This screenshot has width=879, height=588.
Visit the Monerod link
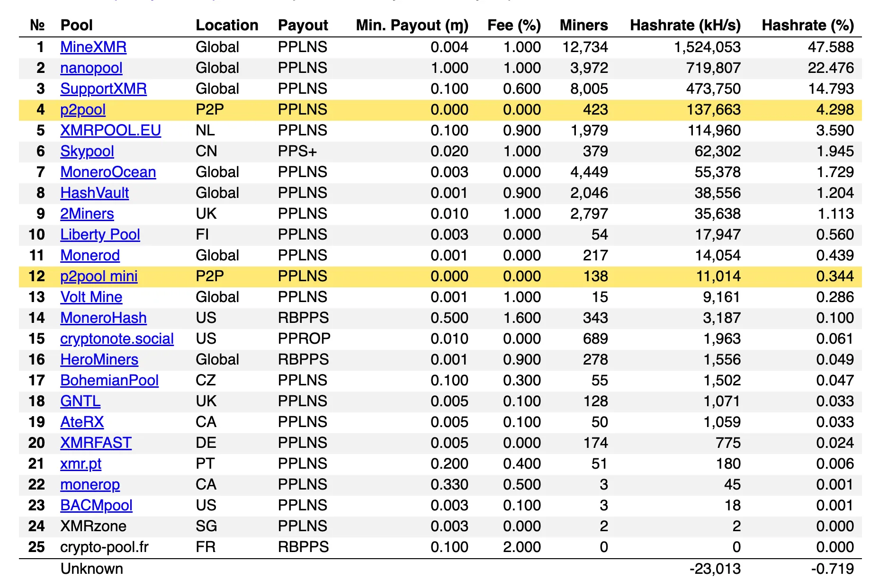click(x=90, y=255)
